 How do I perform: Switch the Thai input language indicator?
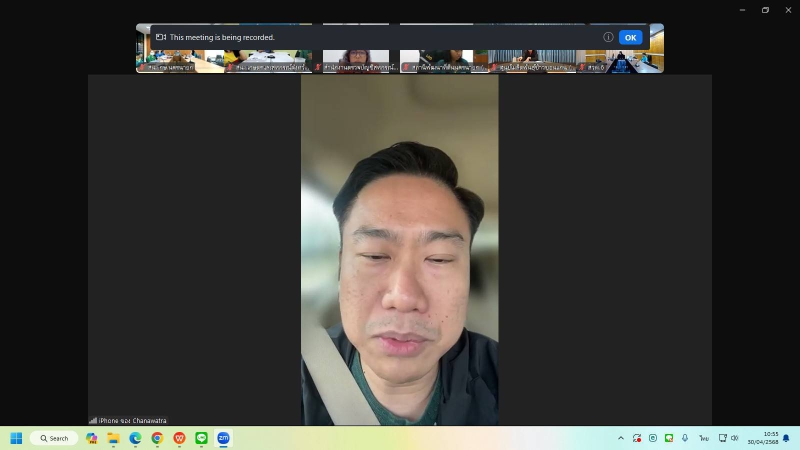(704, 438)
